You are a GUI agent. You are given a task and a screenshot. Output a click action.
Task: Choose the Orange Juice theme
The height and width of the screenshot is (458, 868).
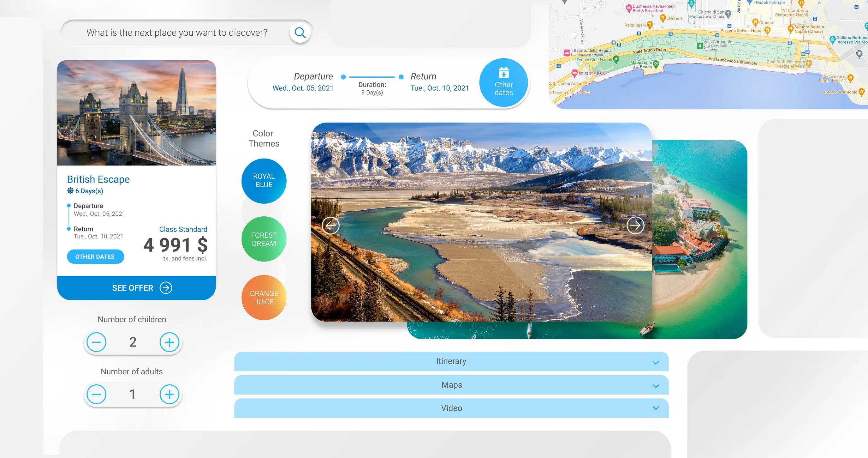pos(264,298)
